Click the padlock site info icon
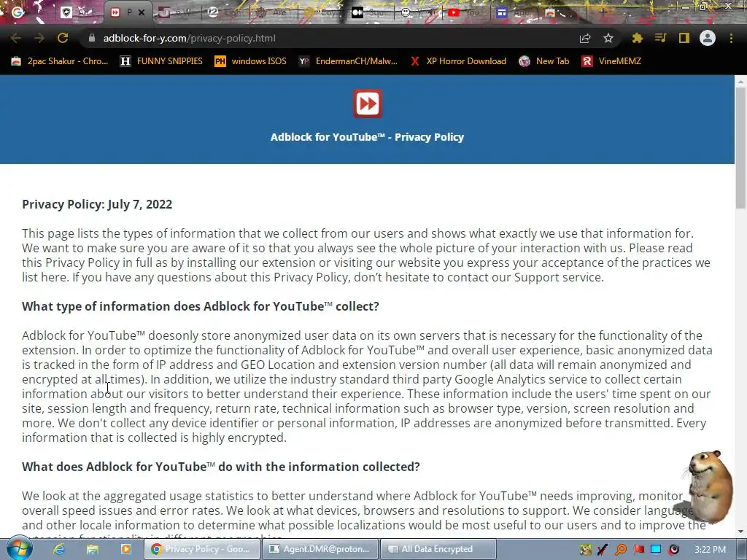The width and height of the screenshot is (747, 560). pyautogui.click(x=92, y=38)
